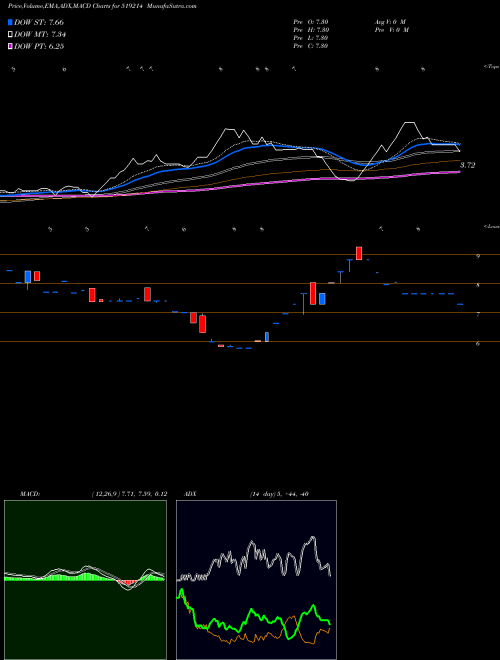Select the 'DOW ST: 7.66' legend label
Screen dimensions: 500x660
pyautogui.click(x=39, y=22)
